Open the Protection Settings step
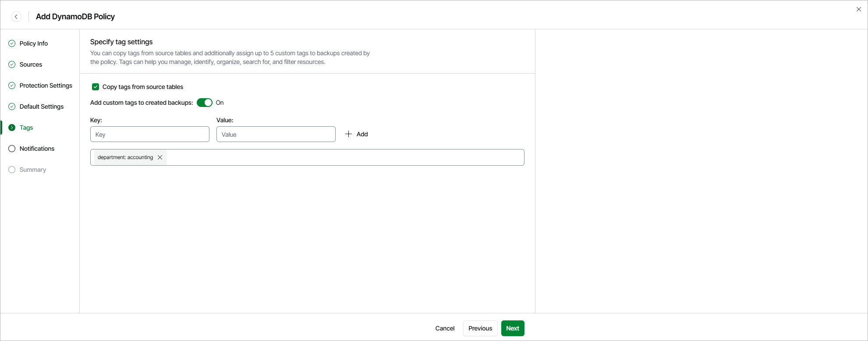 (x=46, y=85)
